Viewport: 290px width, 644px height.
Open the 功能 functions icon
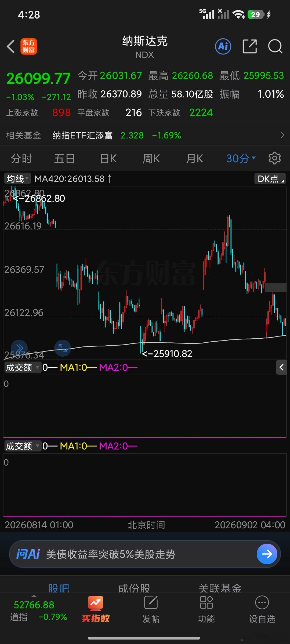206,609
